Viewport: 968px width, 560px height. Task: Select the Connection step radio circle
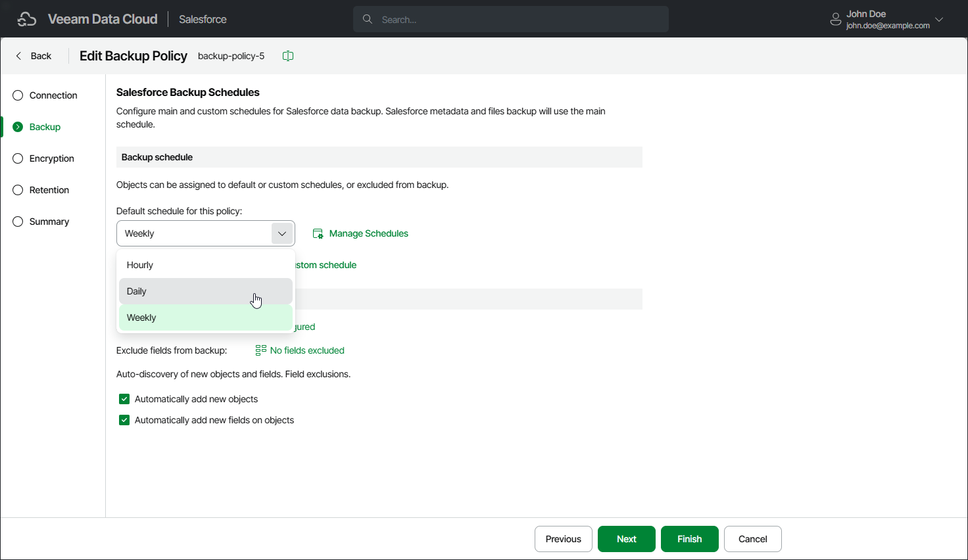coord(18,95)
